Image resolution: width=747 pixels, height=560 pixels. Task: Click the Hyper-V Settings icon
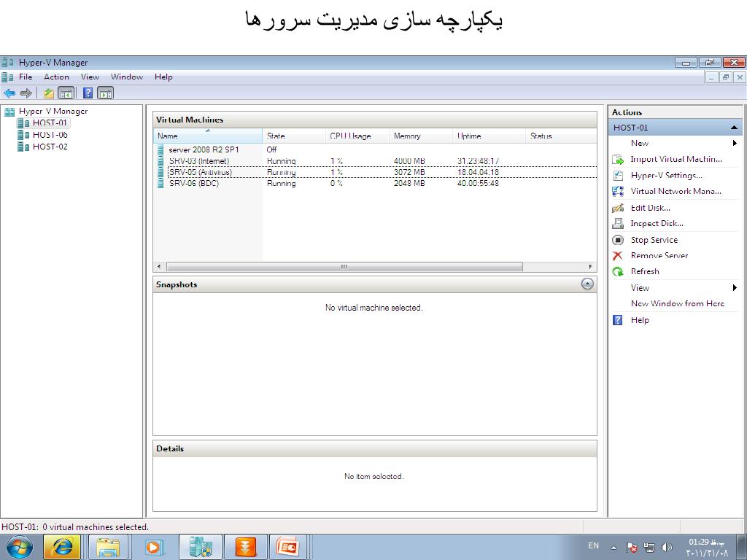click(x=618, y=175)
